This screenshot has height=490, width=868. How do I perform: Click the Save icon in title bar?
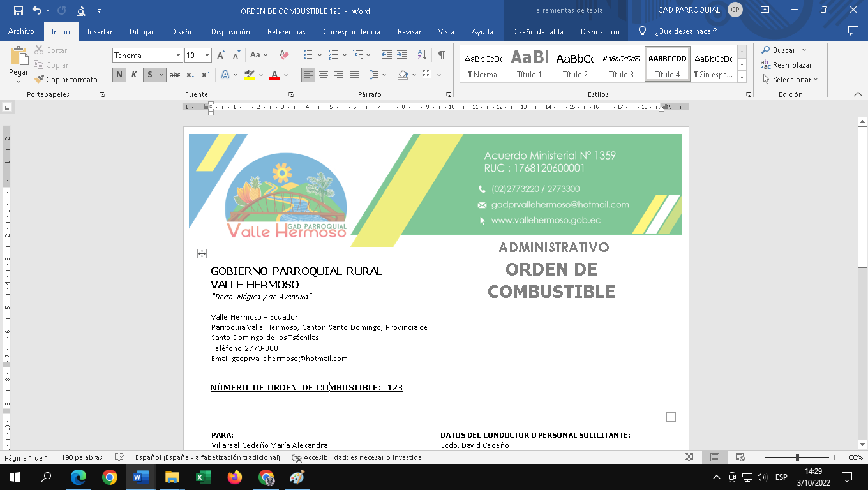[18, 11]
